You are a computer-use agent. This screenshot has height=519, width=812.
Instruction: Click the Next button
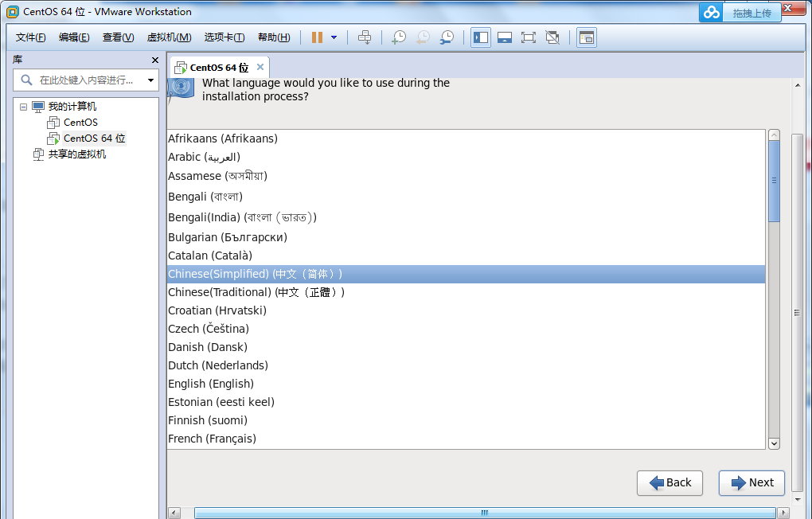click(x=751, y=482)
